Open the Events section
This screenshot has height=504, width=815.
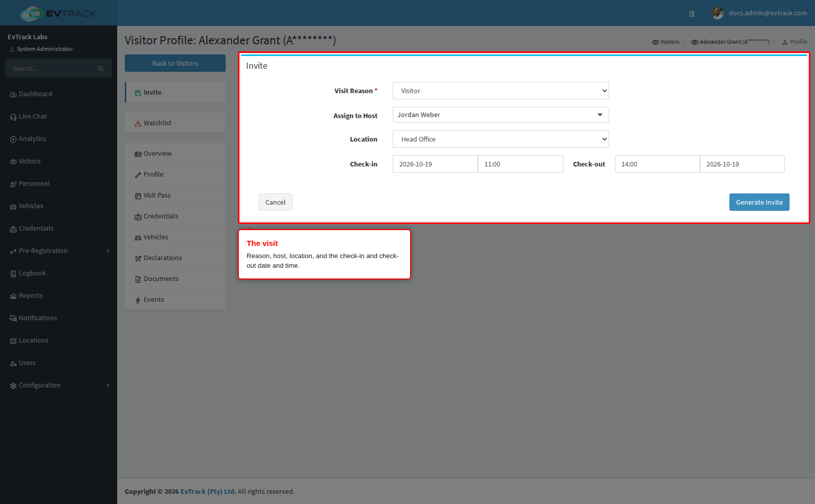tap(175, 300)
